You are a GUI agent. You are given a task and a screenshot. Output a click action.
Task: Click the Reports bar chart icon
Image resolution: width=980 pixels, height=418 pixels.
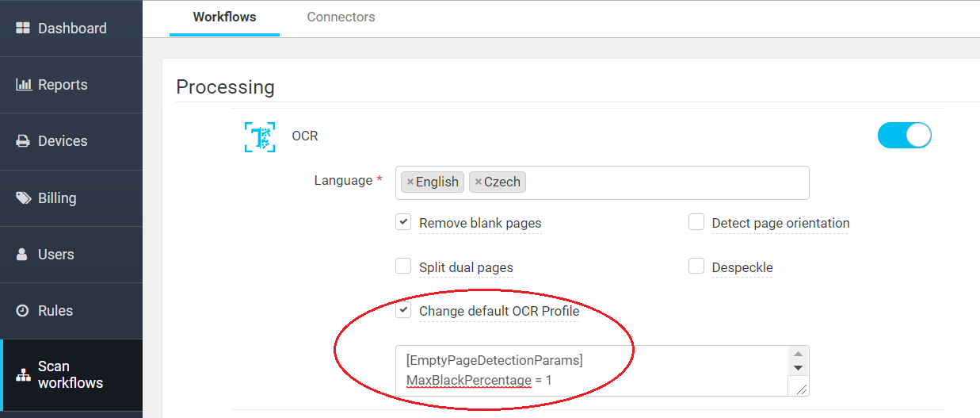pos(24,85)
